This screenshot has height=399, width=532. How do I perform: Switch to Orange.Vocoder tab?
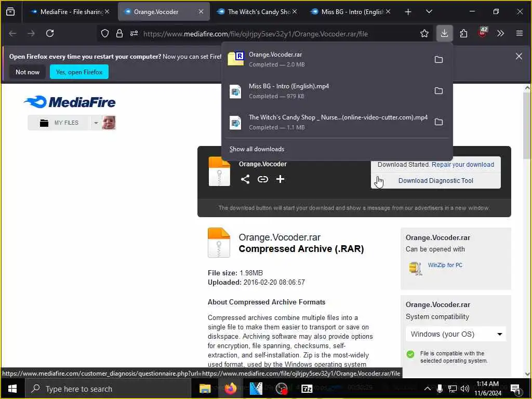(164, 11)
